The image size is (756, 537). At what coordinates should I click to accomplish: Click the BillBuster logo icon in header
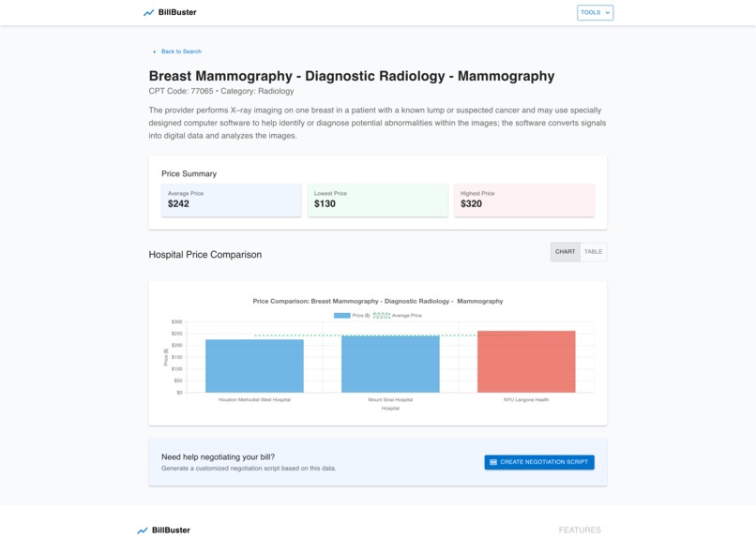point(148,12)
